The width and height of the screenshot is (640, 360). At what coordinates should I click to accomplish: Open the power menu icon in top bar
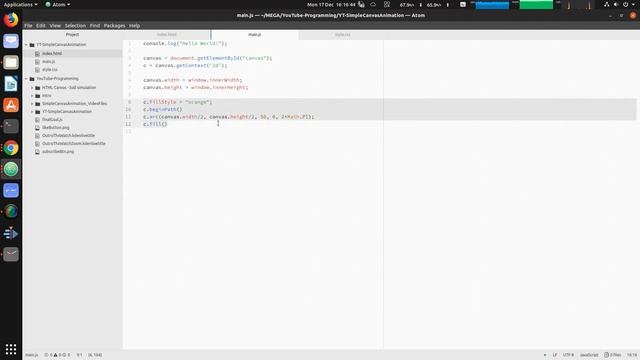625,4
